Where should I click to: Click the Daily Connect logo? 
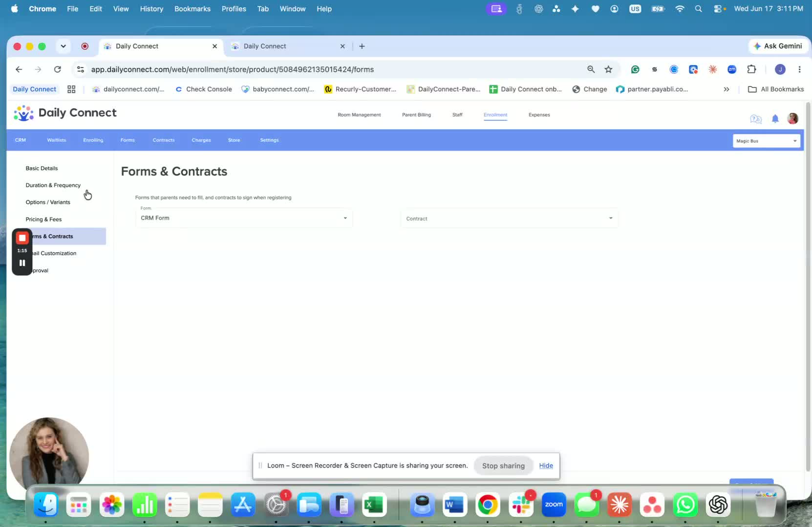pos(65,113)
